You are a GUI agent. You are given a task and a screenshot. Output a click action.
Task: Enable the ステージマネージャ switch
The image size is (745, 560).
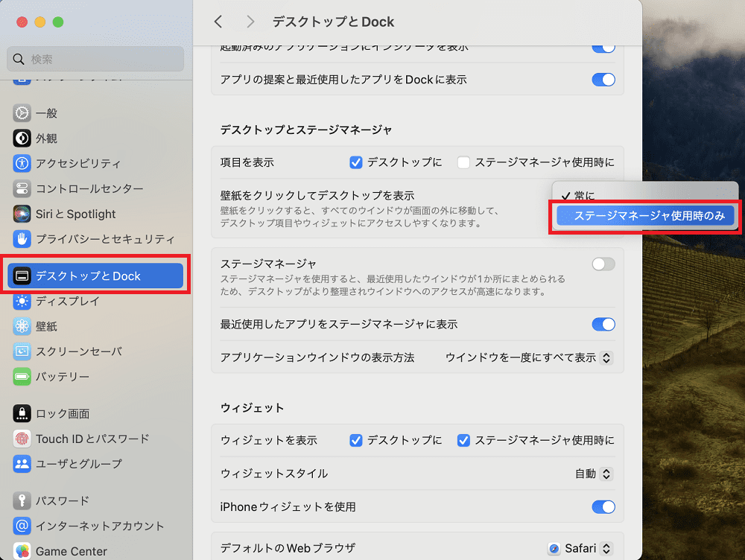pyautogui.click(x=603, y=264)
